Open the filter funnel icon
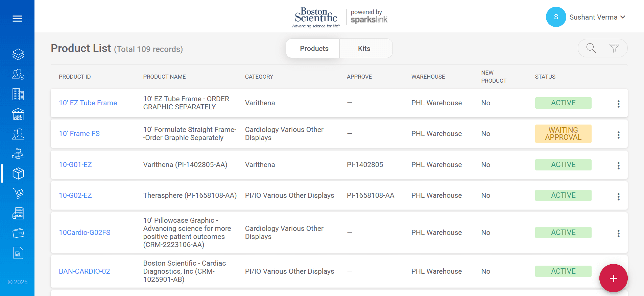The height and width of the screenshot is (296, 644). [x=614, y=48]
